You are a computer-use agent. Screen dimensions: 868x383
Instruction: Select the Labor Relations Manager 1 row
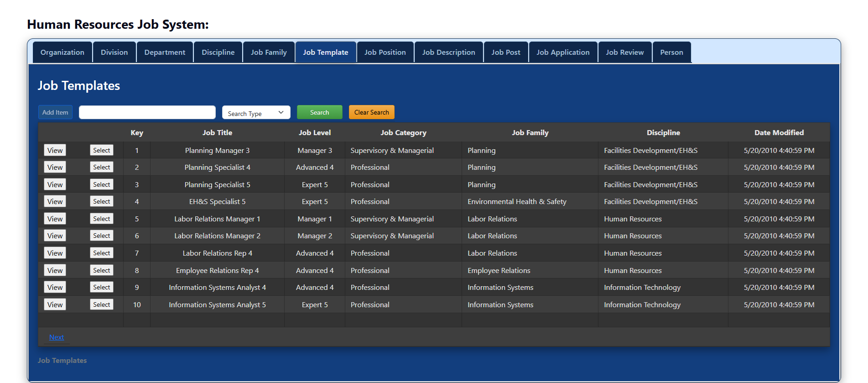[102, 219]
